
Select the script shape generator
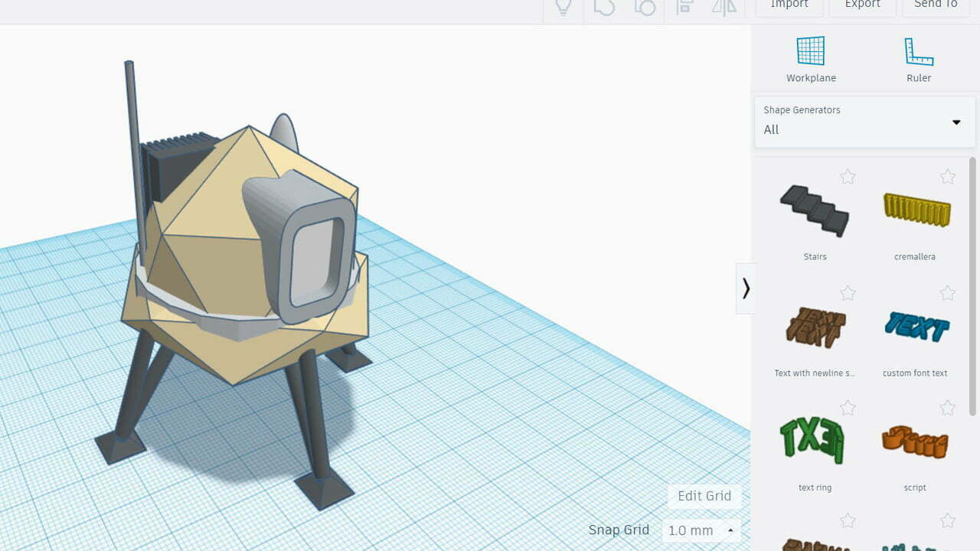click(x=915, y=442)
